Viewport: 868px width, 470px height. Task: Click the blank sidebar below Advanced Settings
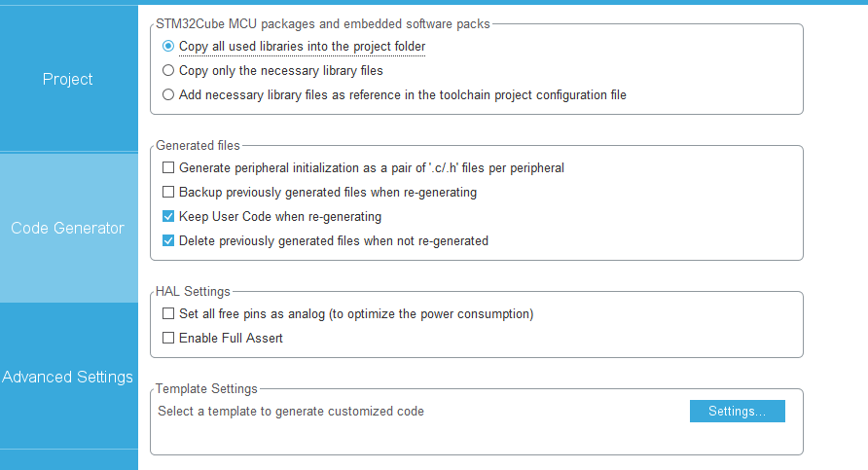click(x=68, y=459)
